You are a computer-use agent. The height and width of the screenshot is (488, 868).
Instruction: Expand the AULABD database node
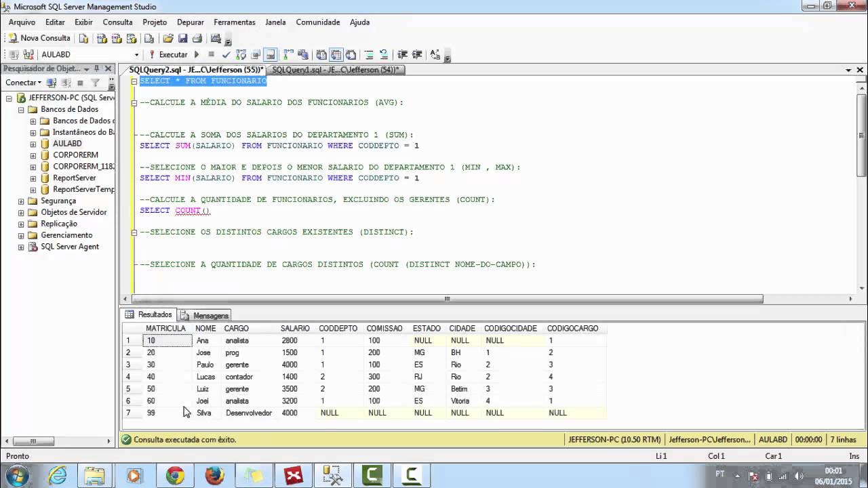pyautogui.click(x=33, y=144)
